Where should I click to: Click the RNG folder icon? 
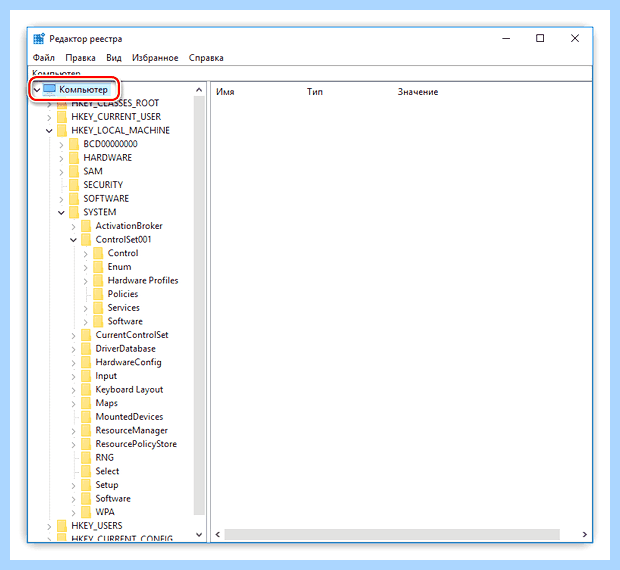tap(86, 458)
